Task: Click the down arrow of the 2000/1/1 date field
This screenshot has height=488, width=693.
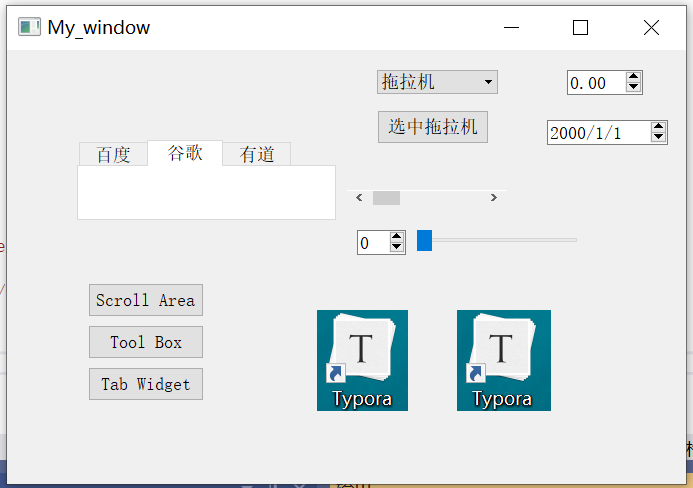Action: tap(659, 137)
